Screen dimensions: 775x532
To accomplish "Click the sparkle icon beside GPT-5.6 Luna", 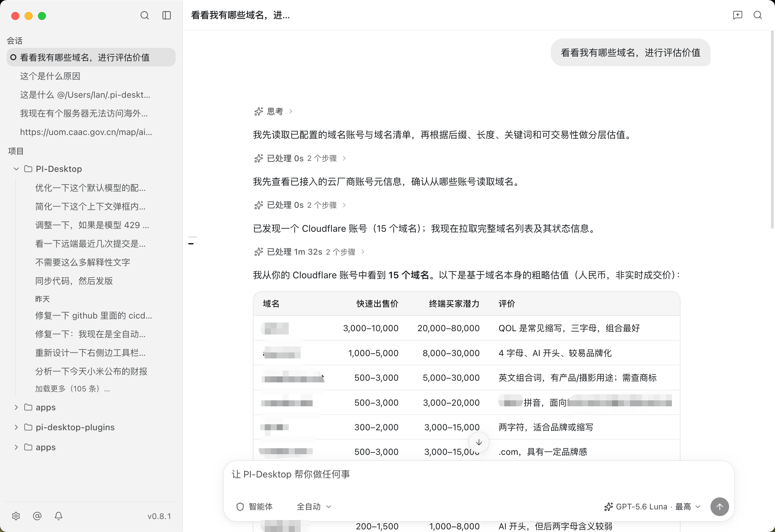I will 608,507.
